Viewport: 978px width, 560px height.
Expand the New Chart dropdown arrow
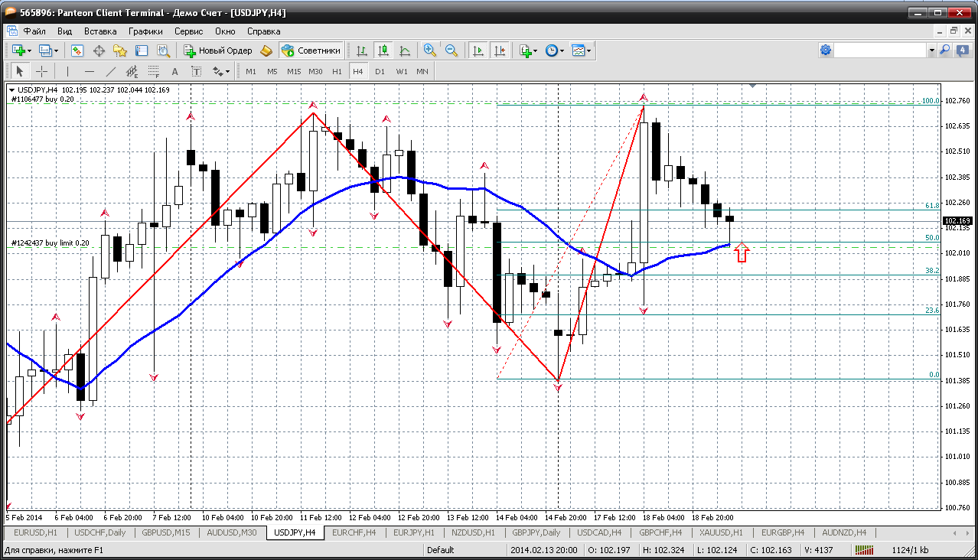pos(29,50)
